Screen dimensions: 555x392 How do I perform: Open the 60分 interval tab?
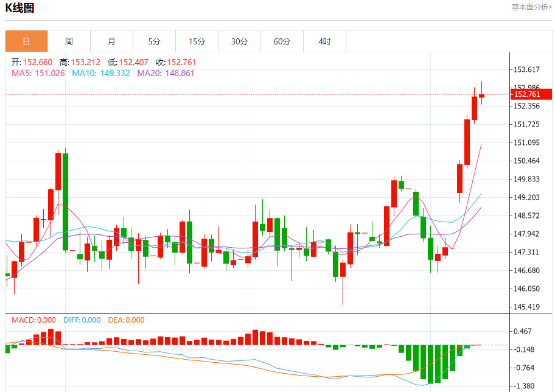pyautogui.click(x=282, y=41)
